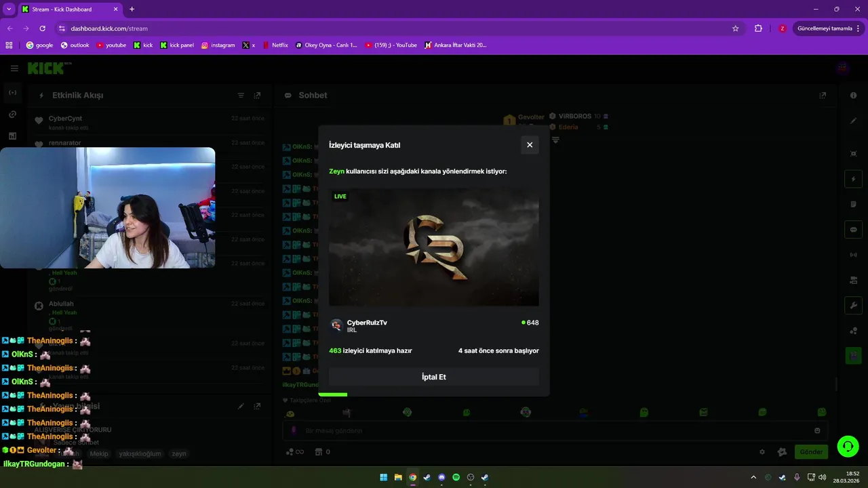Click the link icon in left sidebar

(13, 115)
